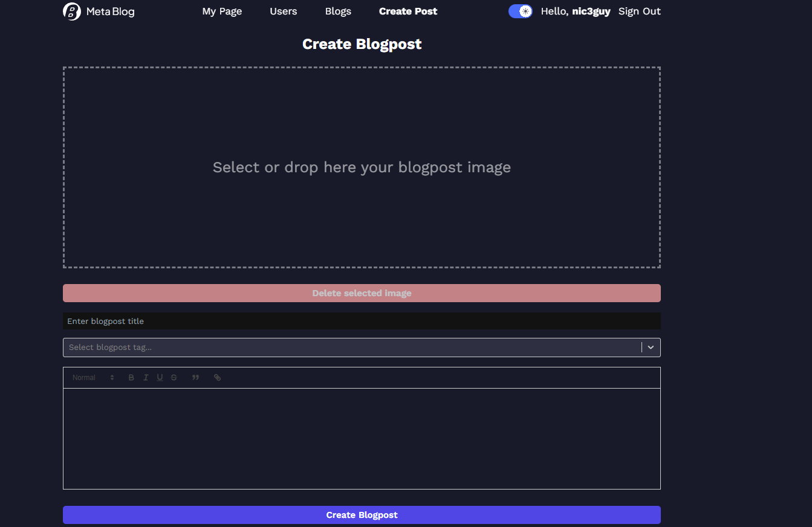Select the Create Post nav item
Screen dimensions: 812x527
coord(408,11)
